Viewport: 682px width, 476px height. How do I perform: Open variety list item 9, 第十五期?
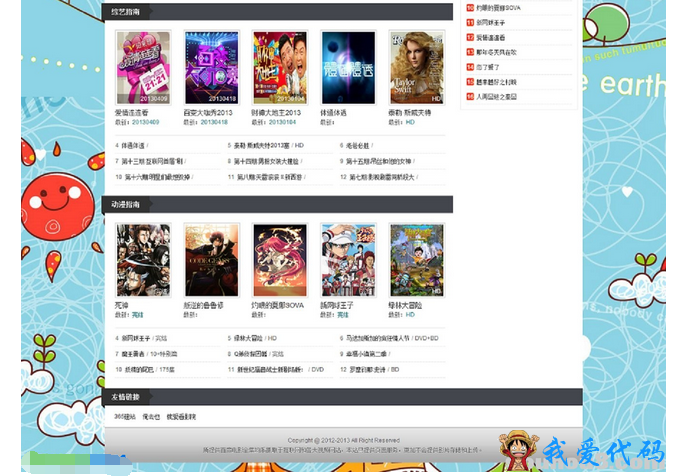pos(377,161)
